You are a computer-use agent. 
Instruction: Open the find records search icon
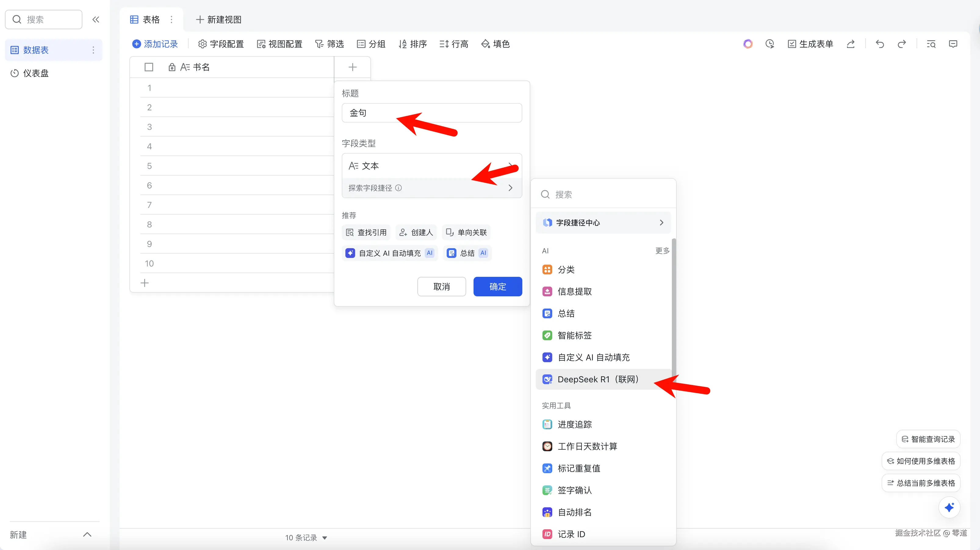click(x=931, y=44)
